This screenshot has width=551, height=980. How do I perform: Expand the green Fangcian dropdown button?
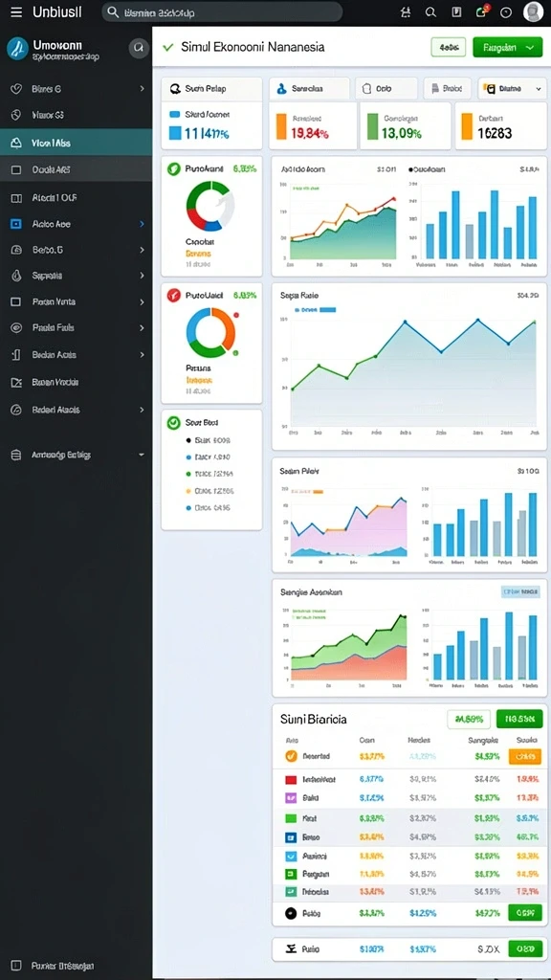click(507, 48)
